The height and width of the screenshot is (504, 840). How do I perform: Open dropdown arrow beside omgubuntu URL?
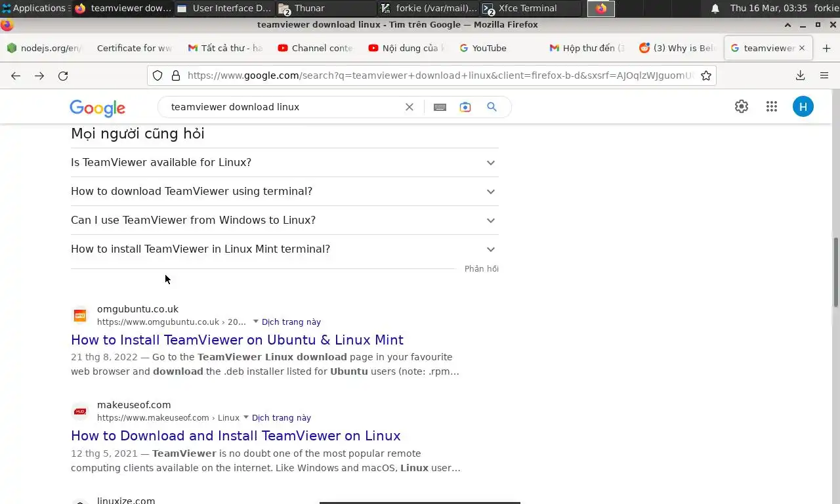coord(255,322)
